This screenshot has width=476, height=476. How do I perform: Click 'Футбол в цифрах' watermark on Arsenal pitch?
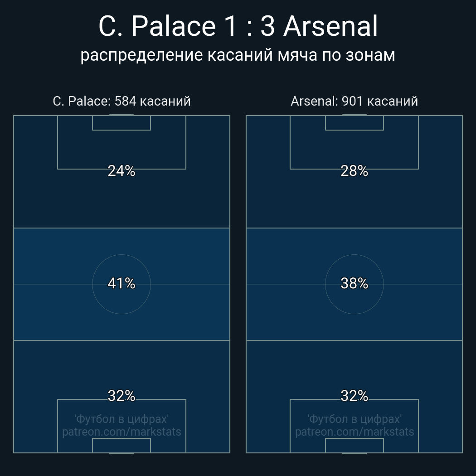coord(354,419)
